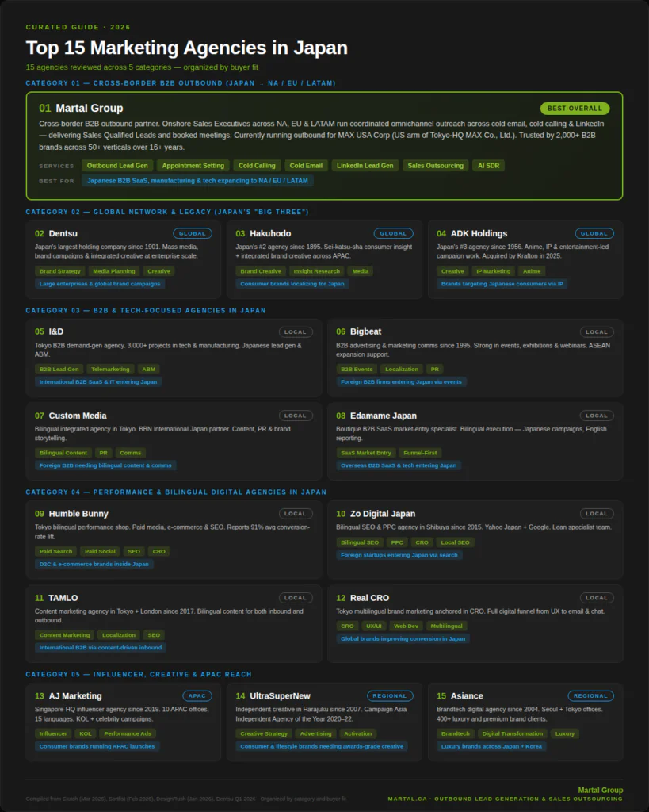Click the LinkedIn Lead Gen tag
The width and height of the screenshot is (649, 812).
point(365,166)
